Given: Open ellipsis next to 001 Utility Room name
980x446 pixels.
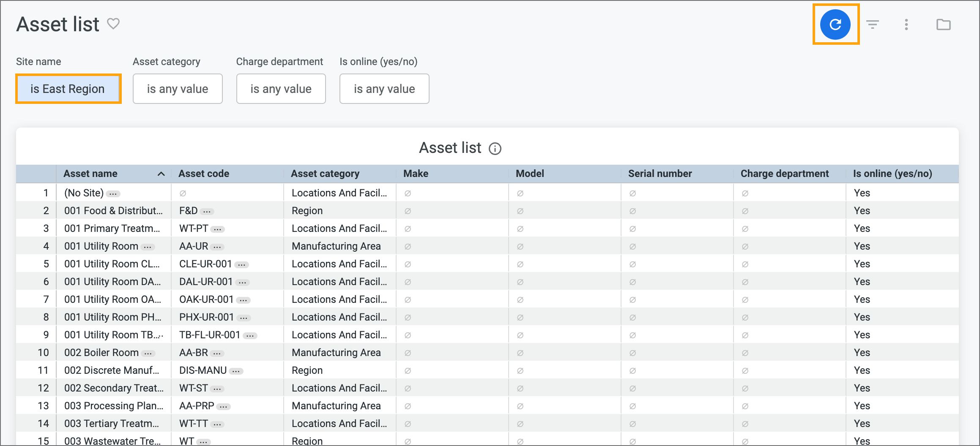Looking at the screenshot, I should click(148, 247).
